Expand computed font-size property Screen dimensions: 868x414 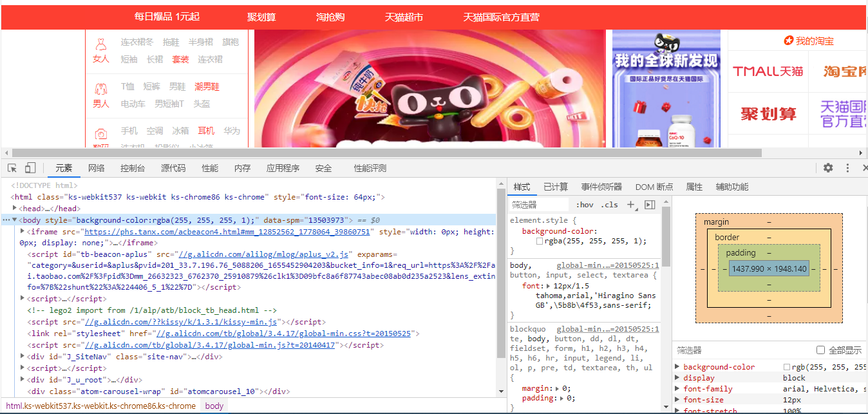click(677, 400)
